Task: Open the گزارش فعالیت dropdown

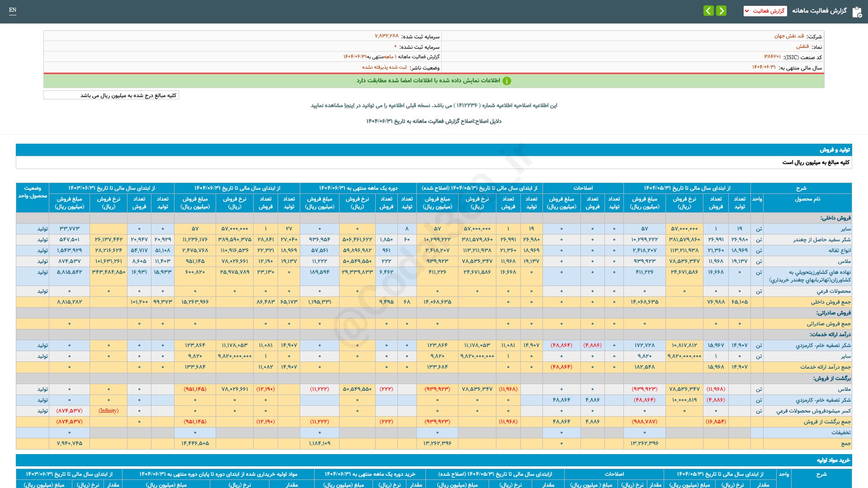Action: 765,11
